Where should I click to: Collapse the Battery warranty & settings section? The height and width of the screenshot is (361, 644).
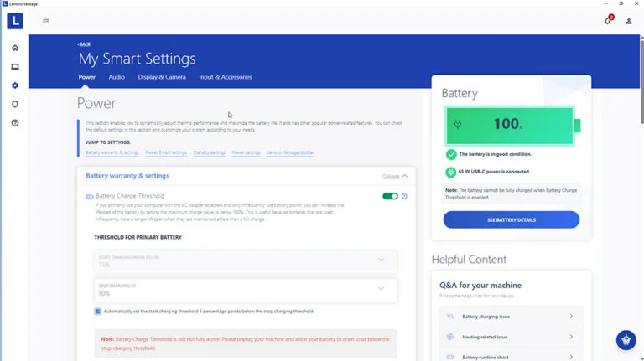click(395, 176)
